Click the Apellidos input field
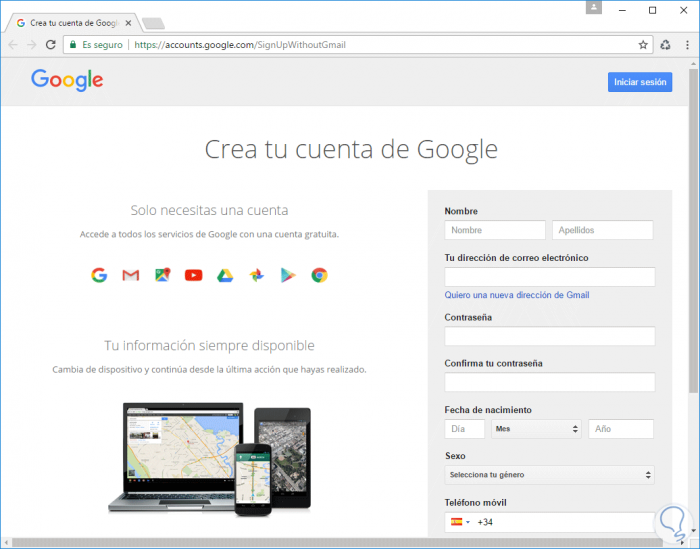Image resolution: width=700 pixels, height=549 pixels. (x=603, y=230)
